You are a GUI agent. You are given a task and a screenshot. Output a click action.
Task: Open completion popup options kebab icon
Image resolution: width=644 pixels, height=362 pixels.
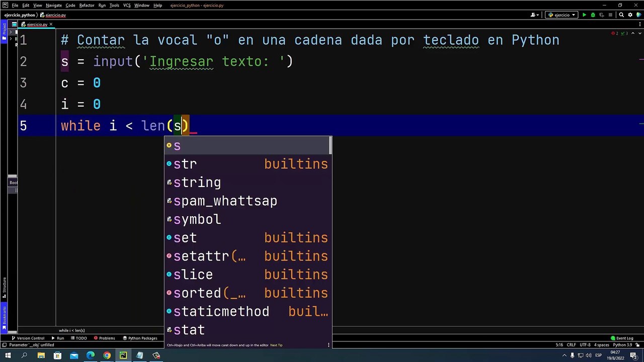tap(329, 345)
